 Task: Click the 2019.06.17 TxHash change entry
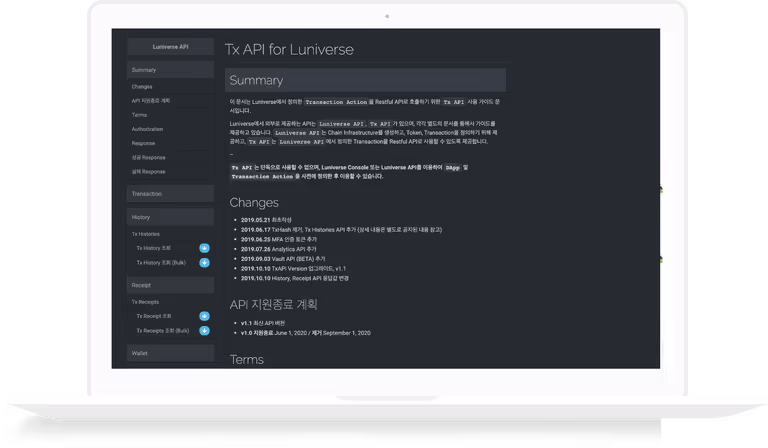[x=341, y=230]
